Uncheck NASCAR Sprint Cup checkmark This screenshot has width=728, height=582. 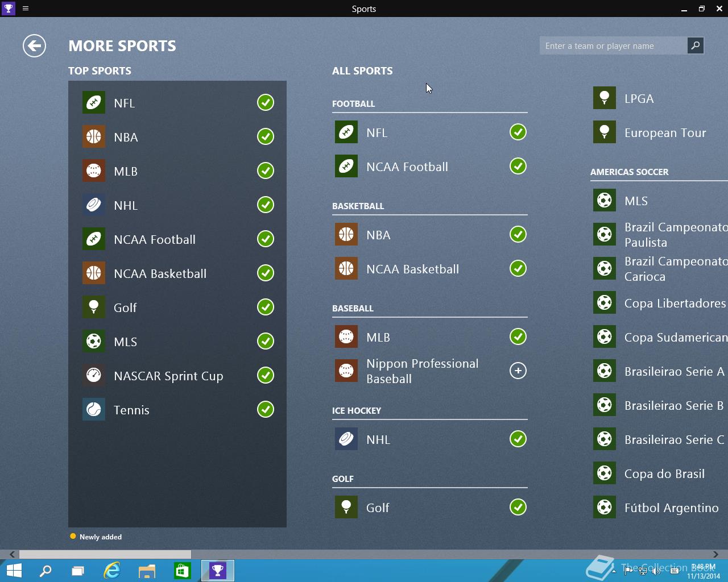pos(266,375)
